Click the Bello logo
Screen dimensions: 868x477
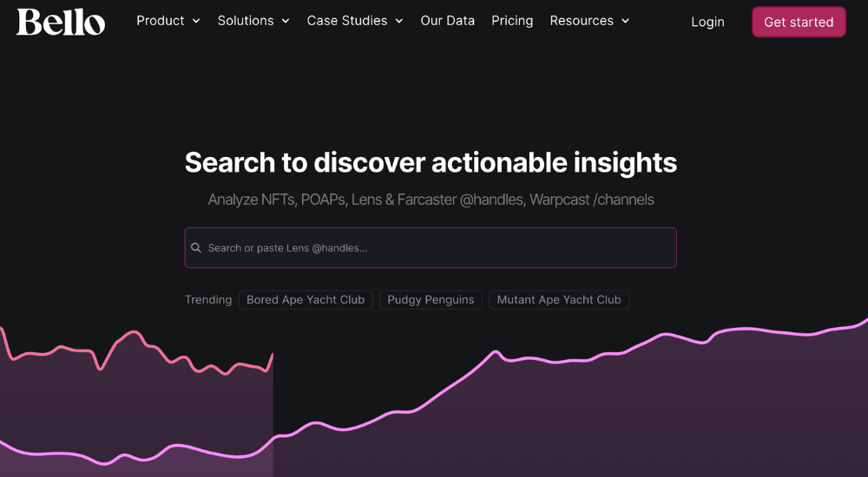pyautogui.click(x=61, y=22)
